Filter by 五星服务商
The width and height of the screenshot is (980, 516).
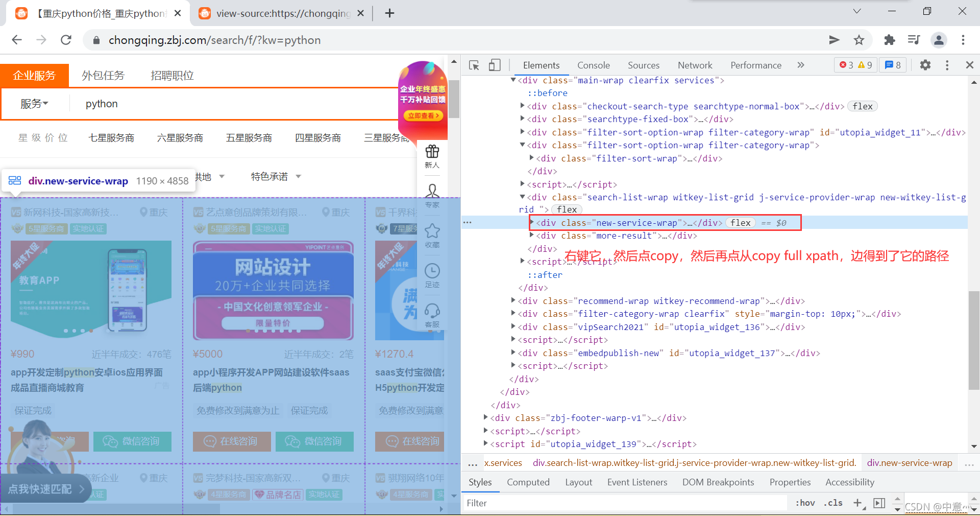(x=249, y=138)
